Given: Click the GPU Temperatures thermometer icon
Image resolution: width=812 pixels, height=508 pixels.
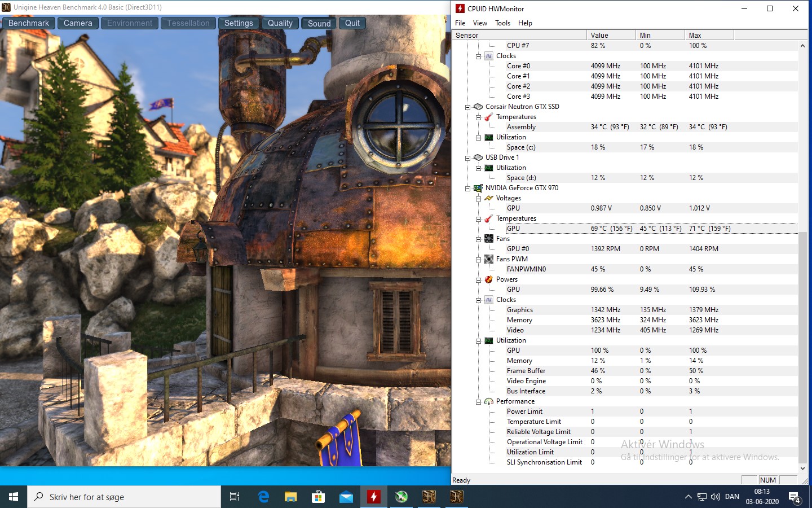Looking at the screenshot, I should click(x=489, y=218).
